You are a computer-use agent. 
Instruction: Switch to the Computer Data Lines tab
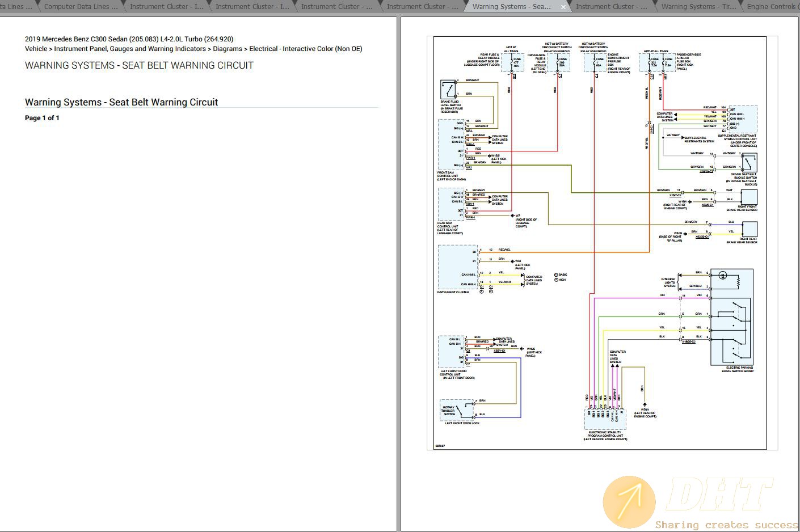coord(80,6)
